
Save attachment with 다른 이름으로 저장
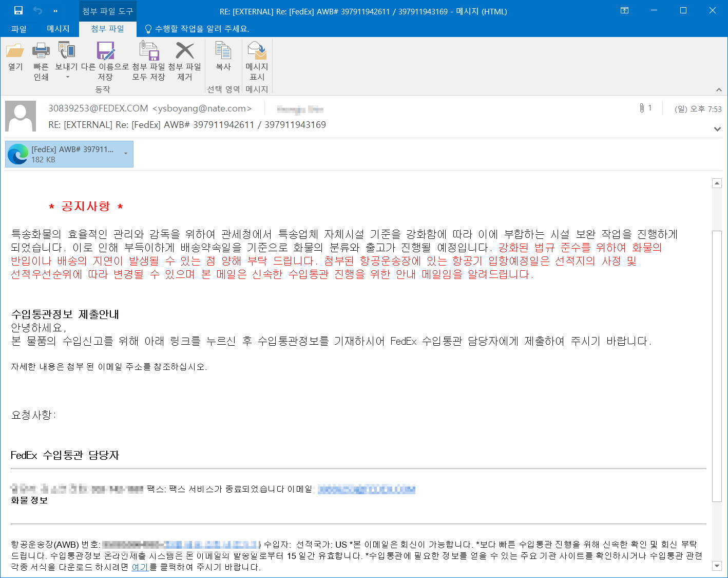click(x=105, y=62)
